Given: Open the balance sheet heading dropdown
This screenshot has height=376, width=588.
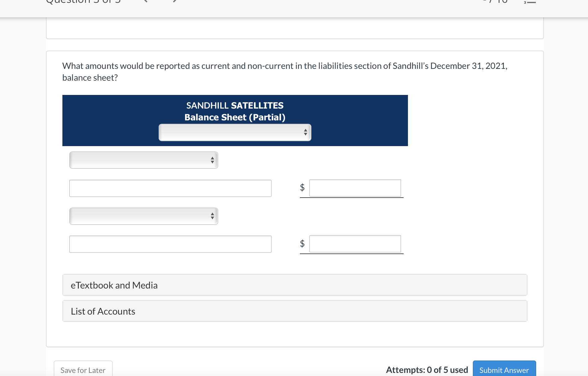Looking at the screenshot, I should 235,132.
